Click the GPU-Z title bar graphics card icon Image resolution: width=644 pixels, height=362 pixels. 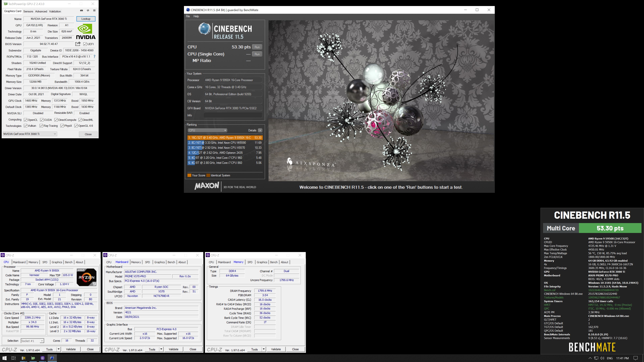6,4
